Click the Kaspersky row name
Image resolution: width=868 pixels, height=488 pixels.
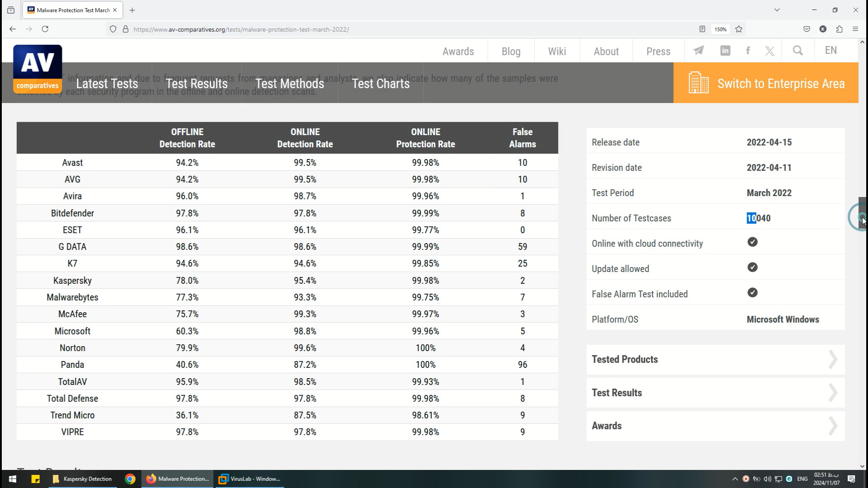point(72,281)
